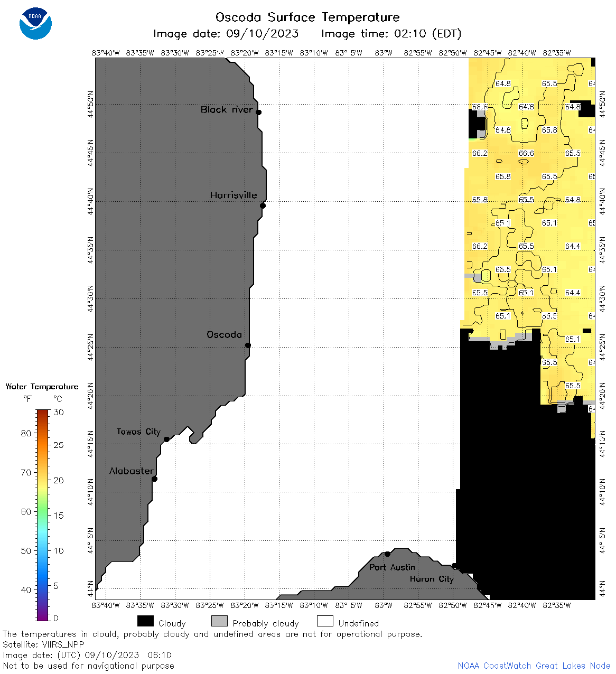
Task: Select the Oscoda Surface Temperature title
Action: pyautogui.click(x=307, y=17)
